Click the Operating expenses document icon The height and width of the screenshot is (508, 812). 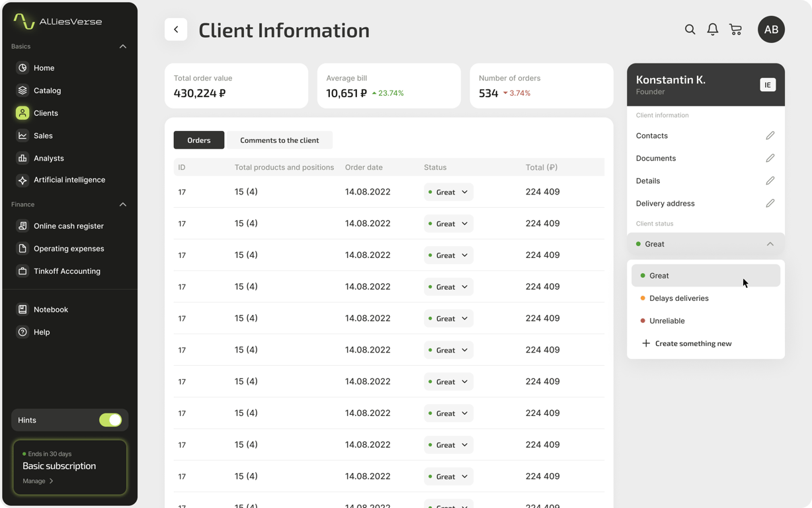click(22, 249)
